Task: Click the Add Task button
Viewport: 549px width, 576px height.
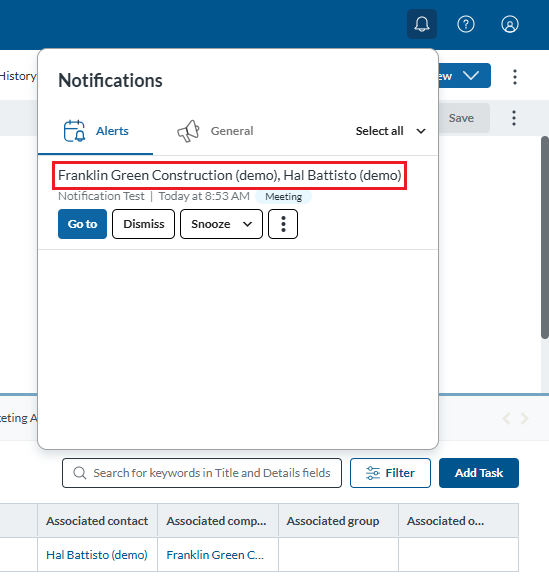Action: point(479,473)
